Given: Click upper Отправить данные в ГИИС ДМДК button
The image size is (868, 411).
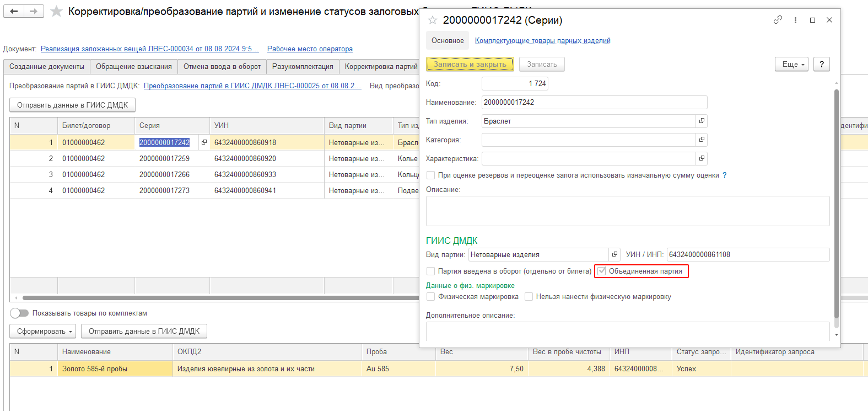Looking at the screenshot, I should (x=72, y=105).
